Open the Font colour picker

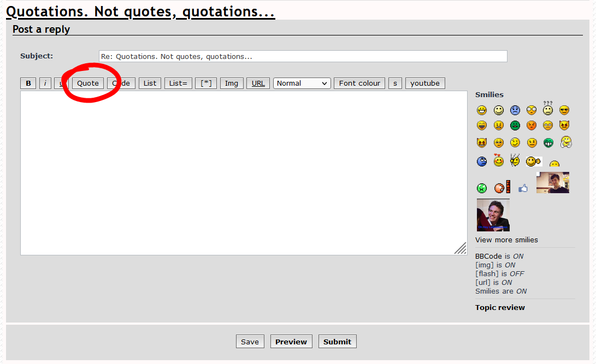pos(359,83)
